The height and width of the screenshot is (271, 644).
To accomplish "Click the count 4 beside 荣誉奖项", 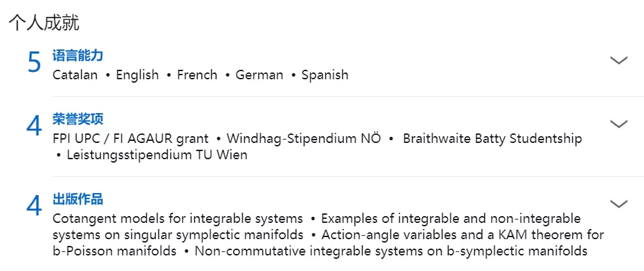I will (34, 126).
